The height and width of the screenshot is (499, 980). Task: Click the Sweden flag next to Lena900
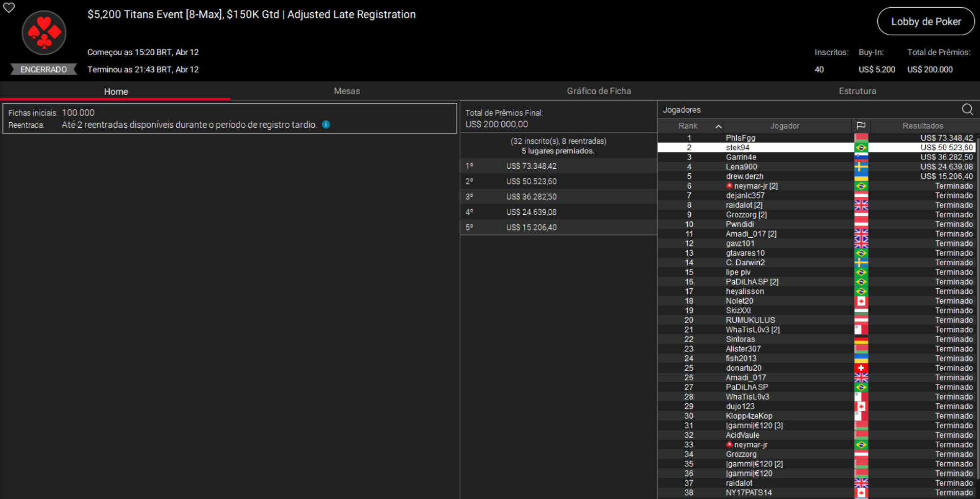click(x=861, y=167)
